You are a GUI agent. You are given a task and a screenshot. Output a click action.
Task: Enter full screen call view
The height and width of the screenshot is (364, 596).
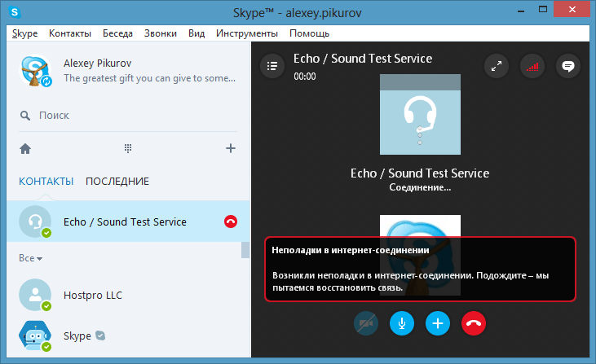pyautogui.click(x=496, y=67)
